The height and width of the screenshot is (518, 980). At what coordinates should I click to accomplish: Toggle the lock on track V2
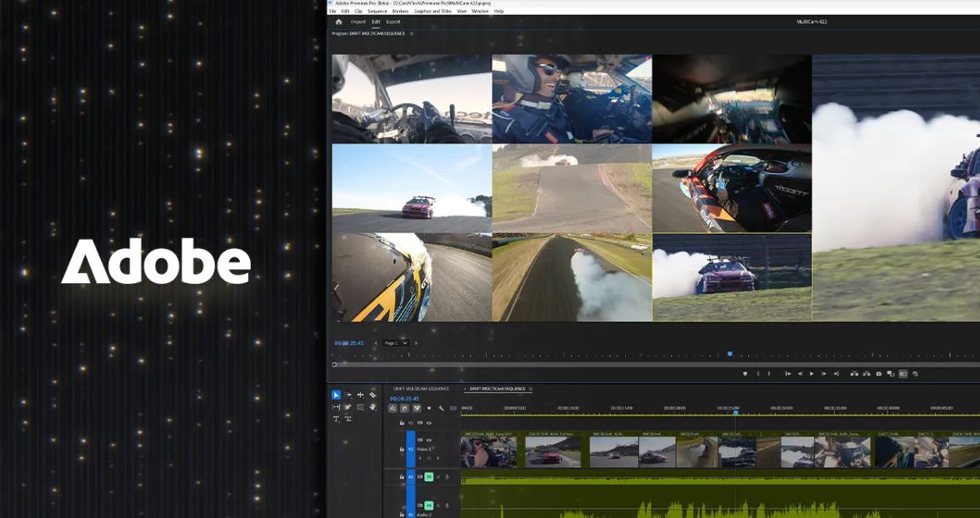tap(401, 423)
